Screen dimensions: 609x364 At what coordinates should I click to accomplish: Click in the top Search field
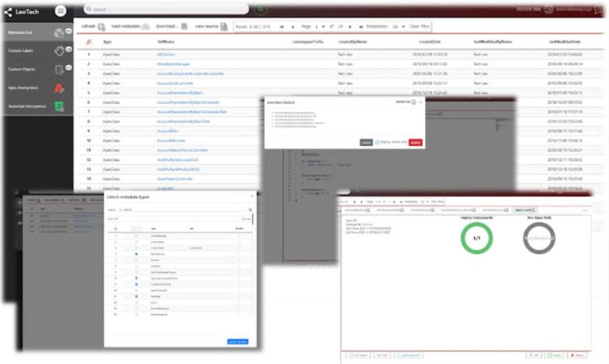pyautogui.click(x=167, y=9)
